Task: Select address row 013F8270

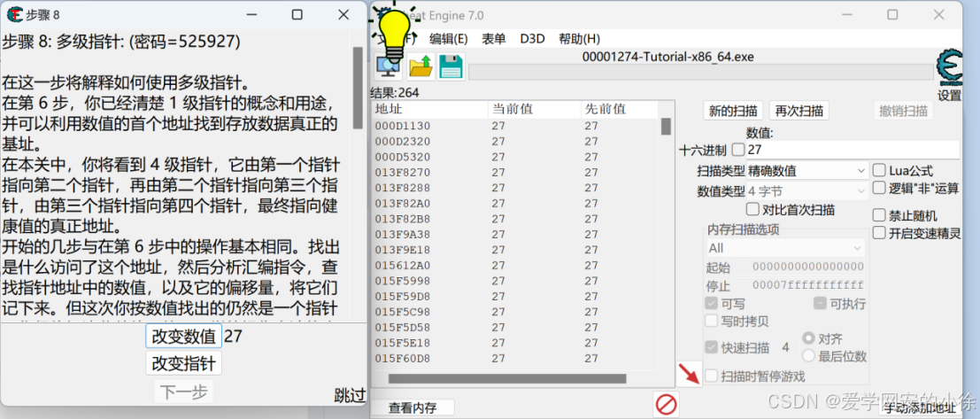Action: [515, 172]
